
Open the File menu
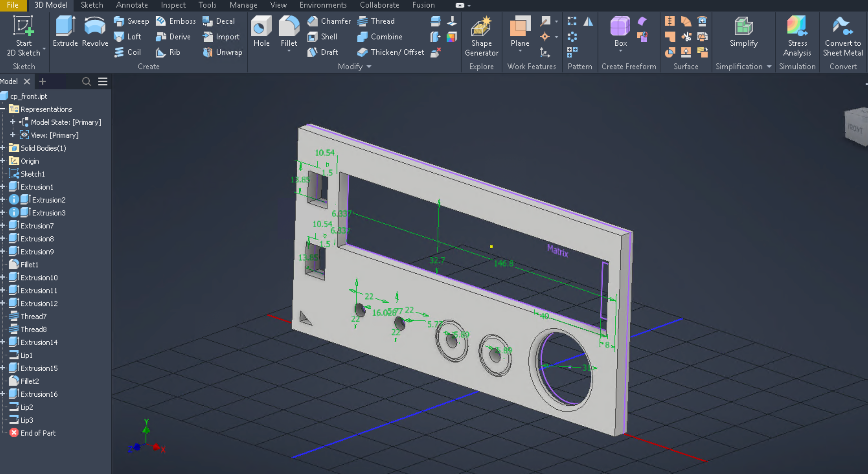point(13,5)
